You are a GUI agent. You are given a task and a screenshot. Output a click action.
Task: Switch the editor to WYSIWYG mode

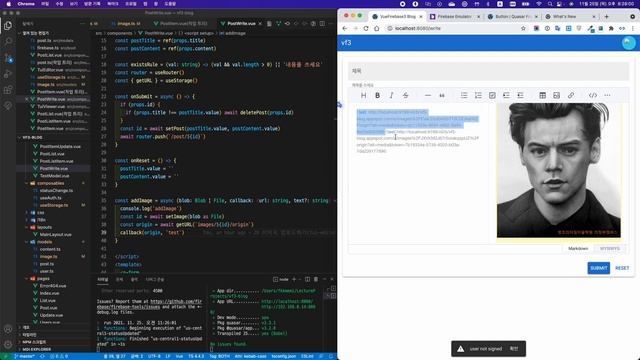pos(610,249)
